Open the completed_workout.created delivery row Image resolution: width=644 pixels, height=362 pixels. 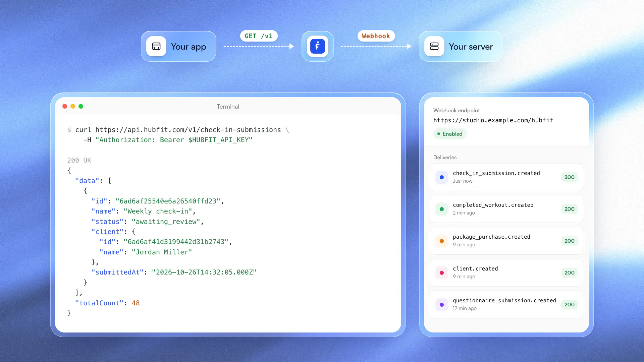point(506,209)
